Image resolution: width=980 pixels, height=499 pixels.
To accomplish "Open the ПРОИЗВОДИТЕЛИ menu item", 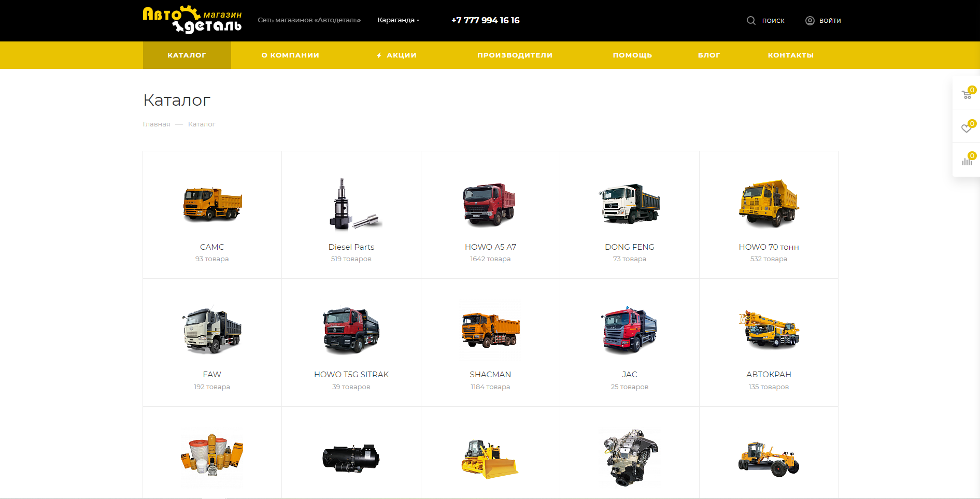I will point(515,55).
